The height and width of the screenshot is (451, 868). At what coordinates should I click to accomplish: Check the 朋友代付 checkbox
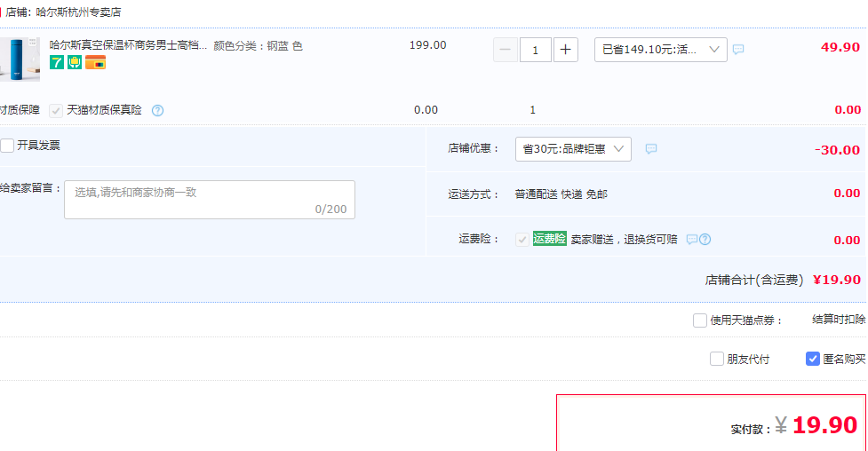[x=717, y=360]
